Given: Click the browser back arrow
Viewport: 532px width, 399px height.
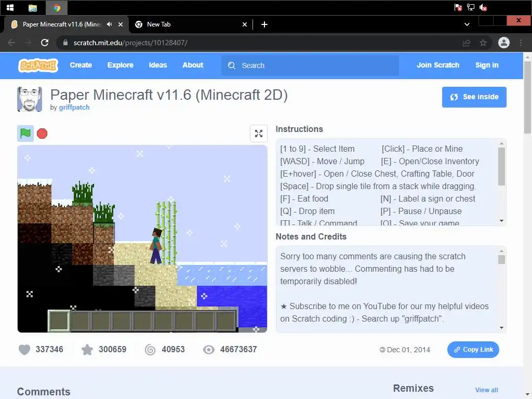Looking at the screenshot, I should click(11, 43).
